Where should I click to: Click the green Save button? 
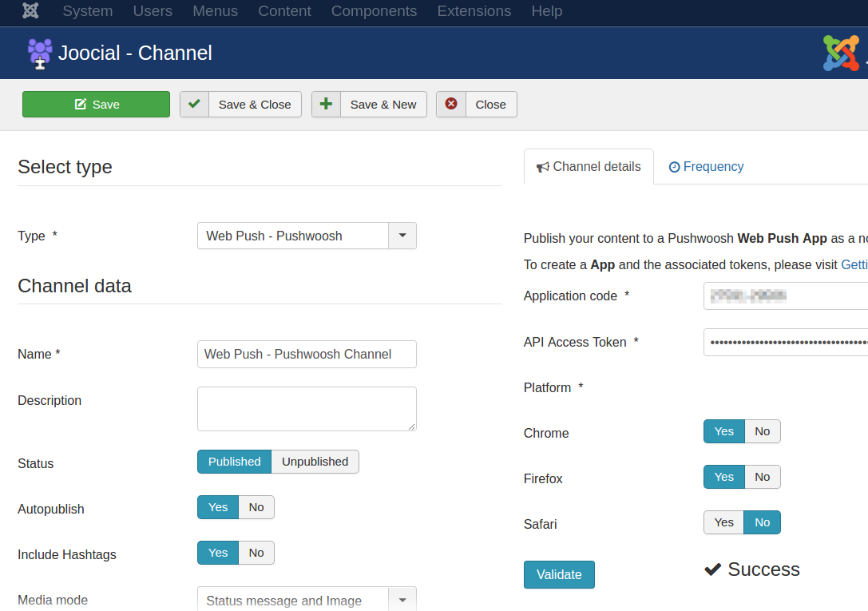pyautogui.click(x=97, y=104)
